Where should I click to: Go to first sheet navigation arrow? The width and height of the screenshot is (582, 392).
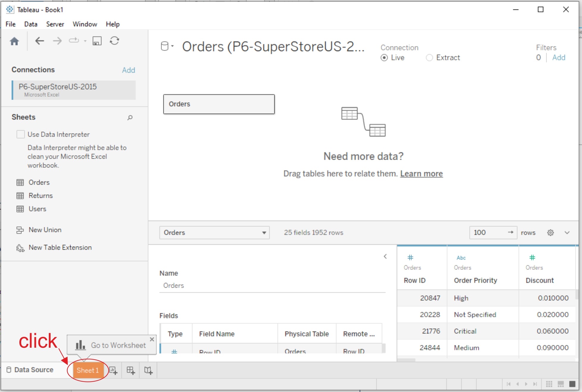click(x=509, y=384)
